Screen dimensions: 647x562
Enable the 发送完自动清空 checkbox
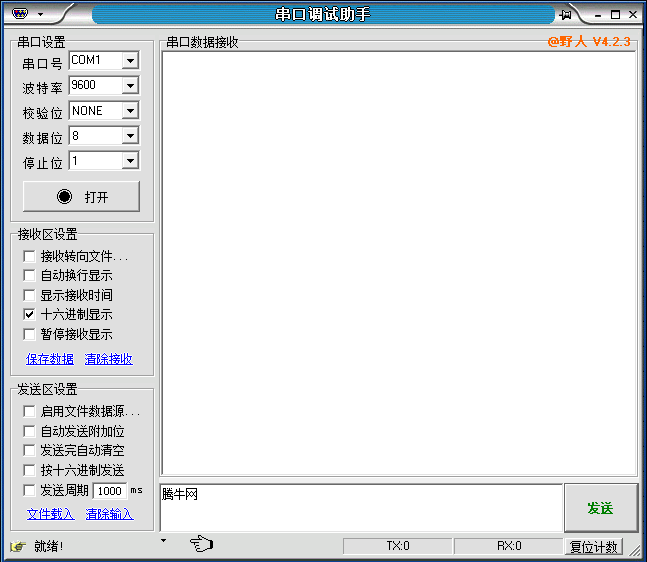[29, 450]
